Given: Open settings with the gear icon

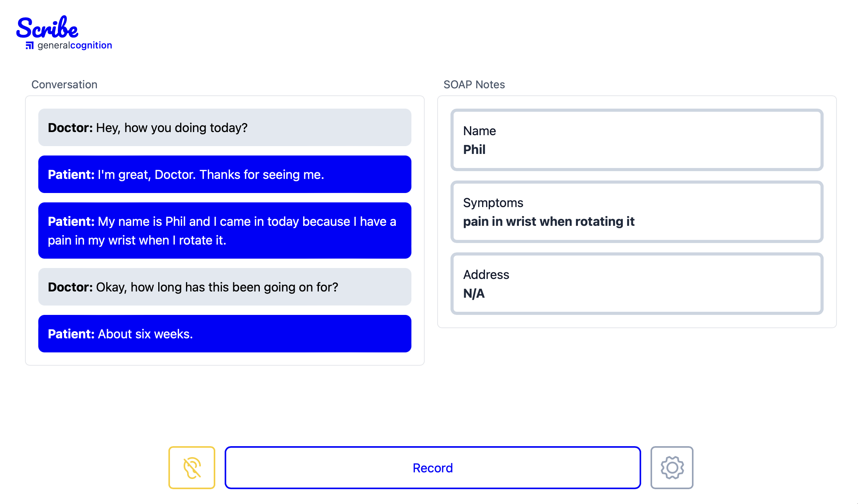Looking at the screenshot, I should [x=672, y=467].
